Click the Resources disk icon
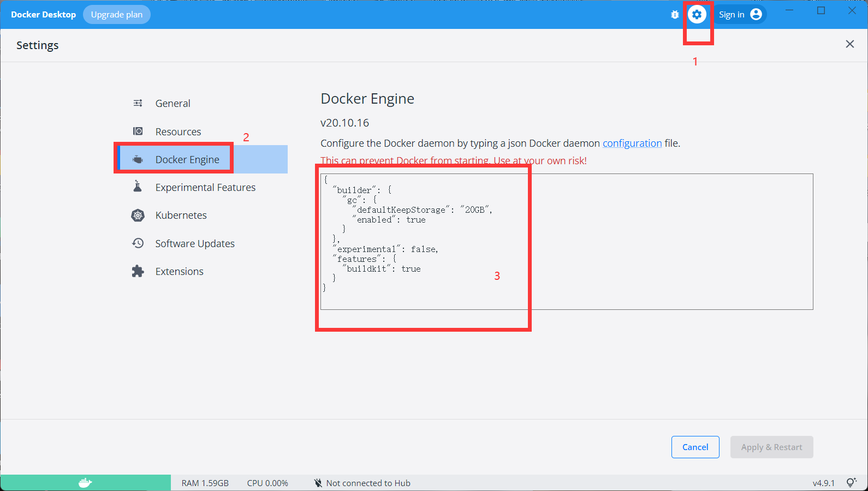Screen dimensions: 868x491 [x=138, y=131]
